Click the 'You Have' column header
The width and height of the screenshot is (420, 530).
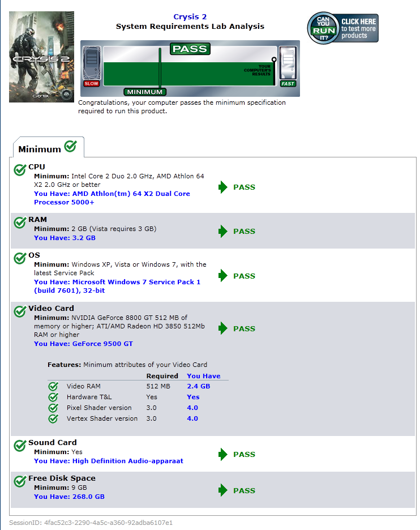203,376
